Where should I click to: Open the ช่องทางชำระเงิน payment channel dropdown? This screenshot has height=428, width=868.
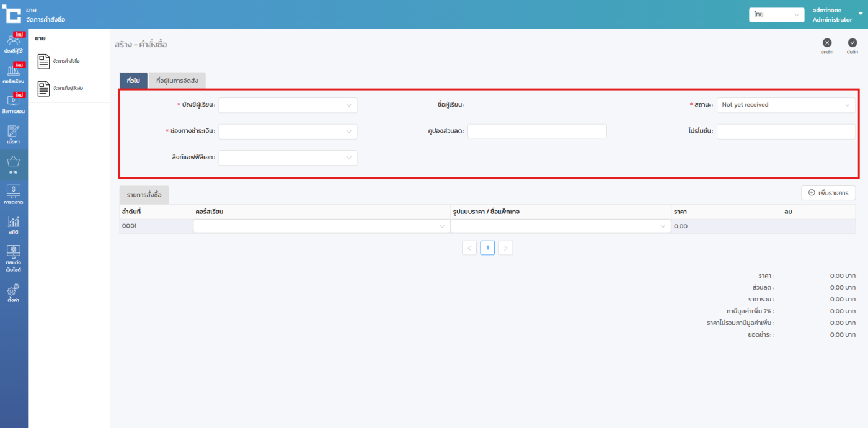pos(288,132)
